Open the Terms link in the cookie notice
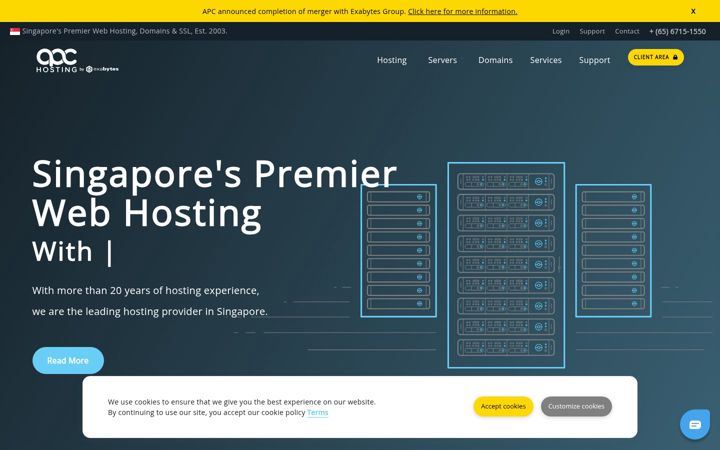This screenshot has height=450, width=720. [318, 412]
